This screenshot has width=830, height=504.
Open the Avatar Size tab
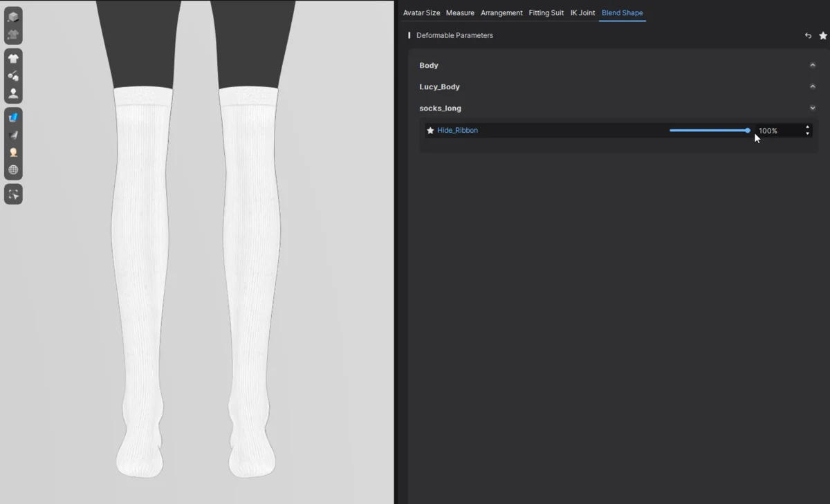tap(421, 12)
